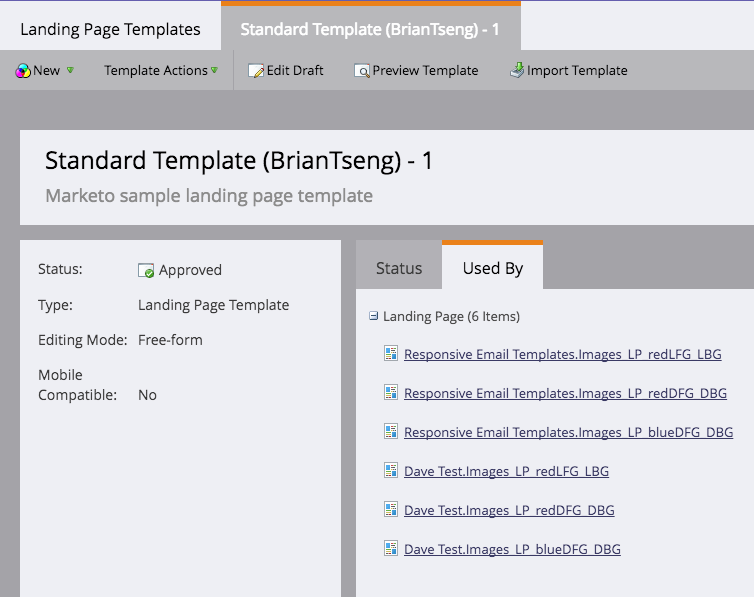Click landing page icon beside Dave Test redDFG_DBG
Screen dimensions: 754x597
pos(390,509)
